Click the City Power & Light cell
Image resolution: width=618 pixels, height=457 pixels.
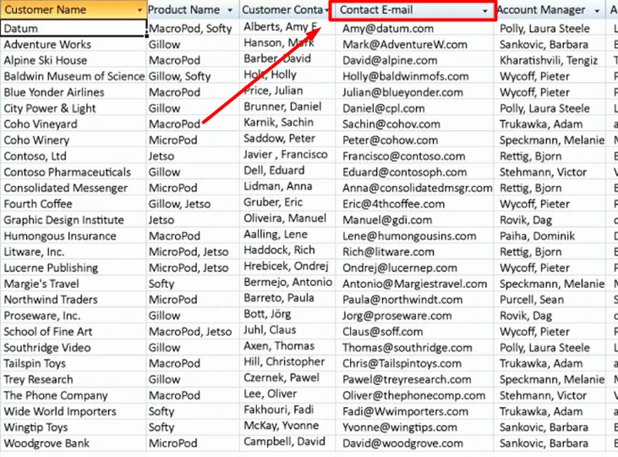[73, 108]
